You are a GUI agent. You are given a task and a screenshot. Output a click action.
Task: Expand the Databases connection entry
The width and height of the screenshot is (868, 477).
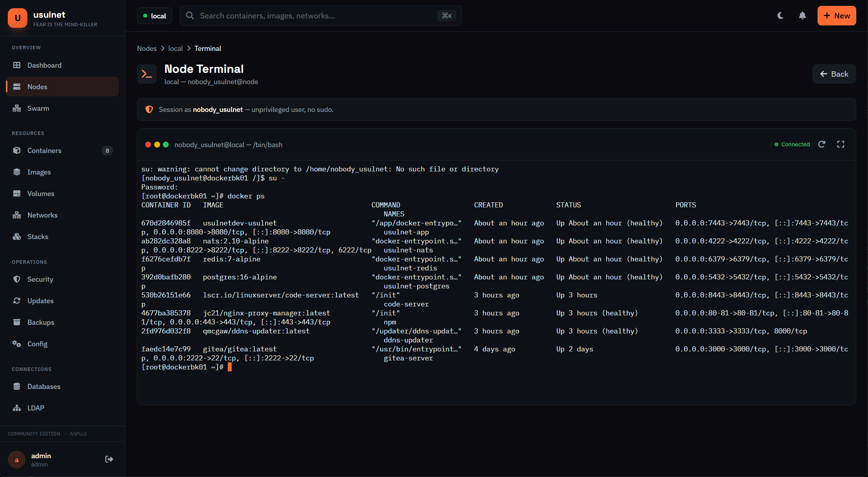click(x=44, y=386)
